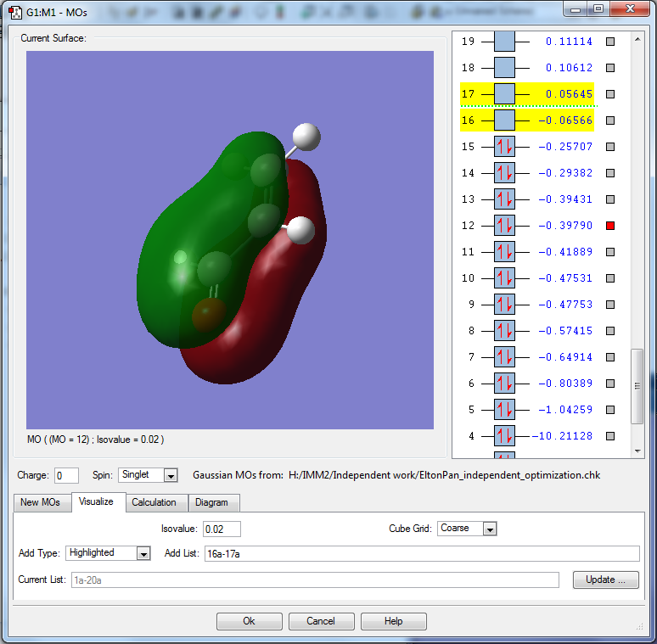Screen dimensions: 657x644
Task: Click orbital 8 electron pair box
Action: (504, 331)
